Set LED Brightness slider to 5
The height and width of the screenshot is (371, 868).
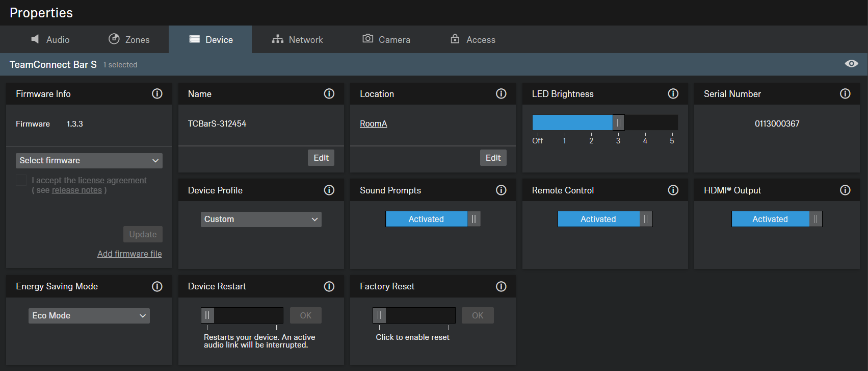[x=672, y=123]
